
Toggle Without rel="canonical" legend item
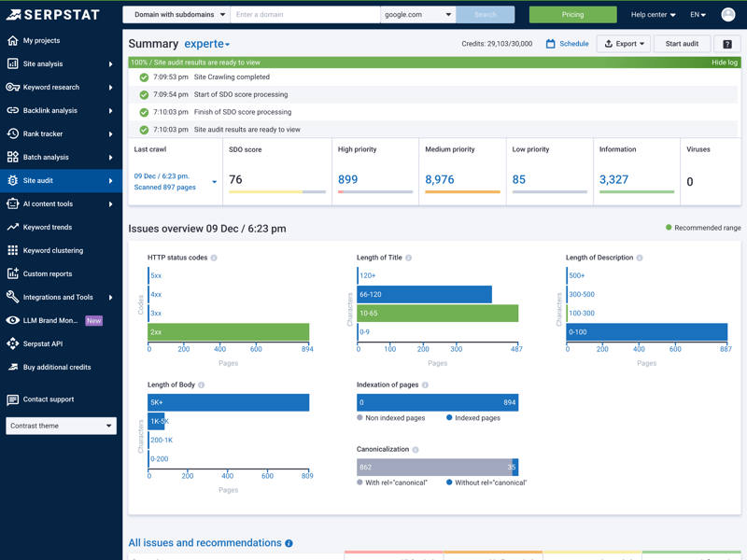click(x=486, y=483)
